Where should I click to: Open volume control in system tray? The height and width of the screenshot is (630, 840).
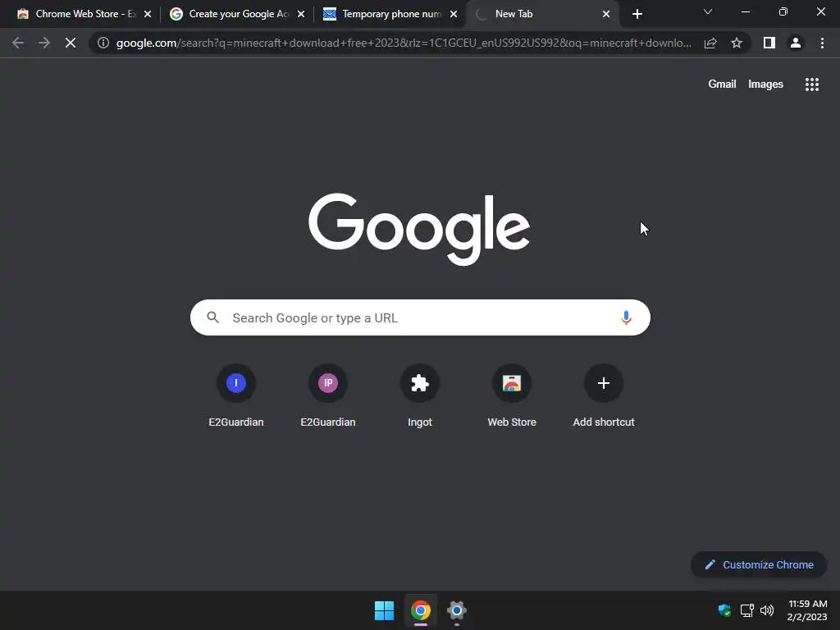coord(767,609)
